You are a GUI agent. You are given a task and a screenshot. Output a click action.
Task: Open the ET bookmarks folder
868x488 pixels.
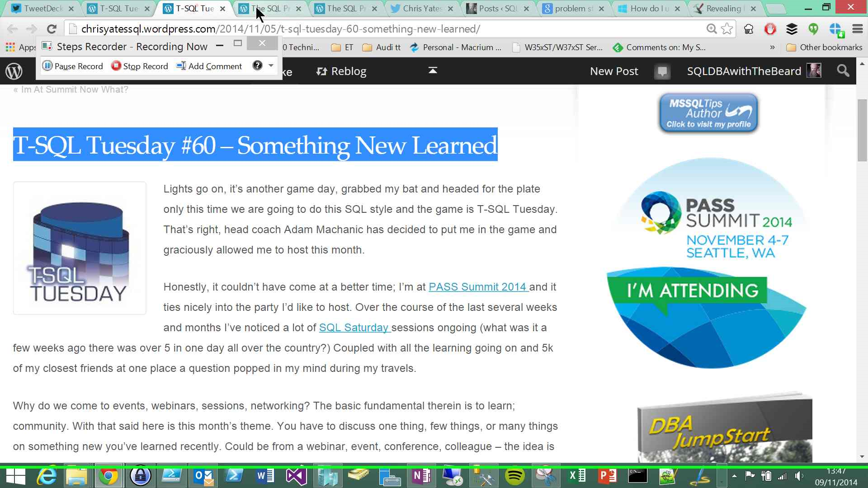(x=342, y=47)
